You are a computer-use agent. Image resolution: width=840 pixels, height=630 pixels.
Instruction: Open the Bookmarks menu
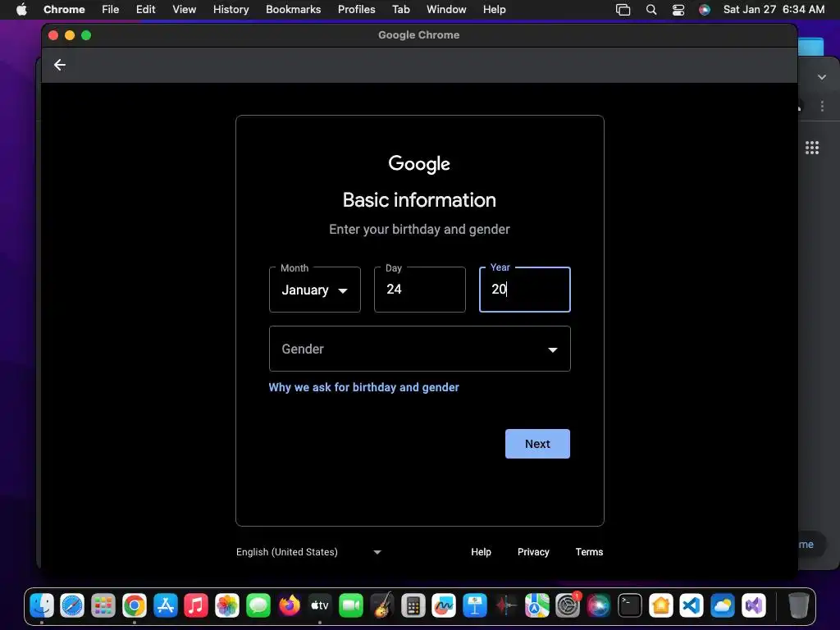pyautogui.click(x=293, y=10)
